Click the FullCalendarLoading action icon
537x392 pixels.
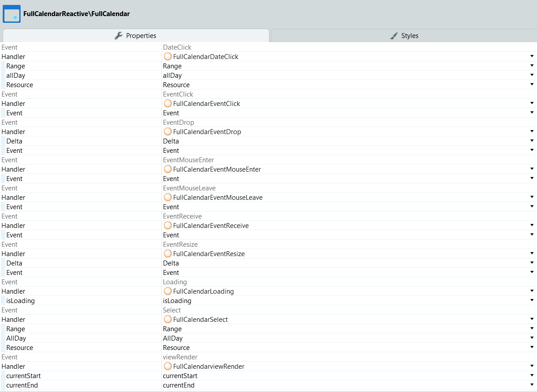coord(168,291)
